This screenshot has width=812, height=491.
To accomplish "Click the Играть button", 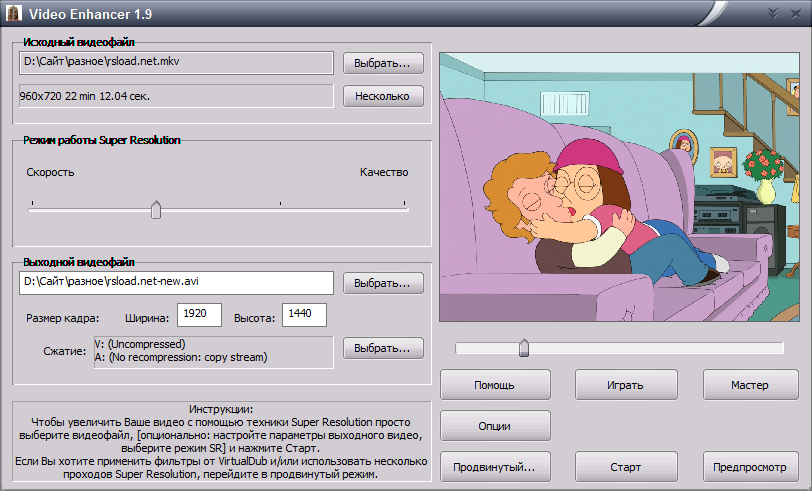I will [x=626, y=385].
